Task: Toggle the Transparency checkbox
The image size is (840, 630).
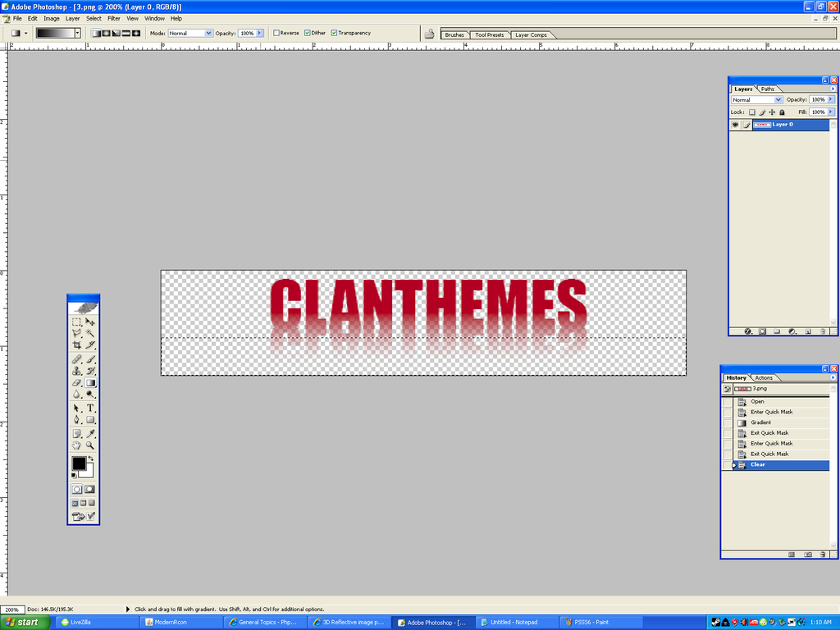Action: [335, 33]
